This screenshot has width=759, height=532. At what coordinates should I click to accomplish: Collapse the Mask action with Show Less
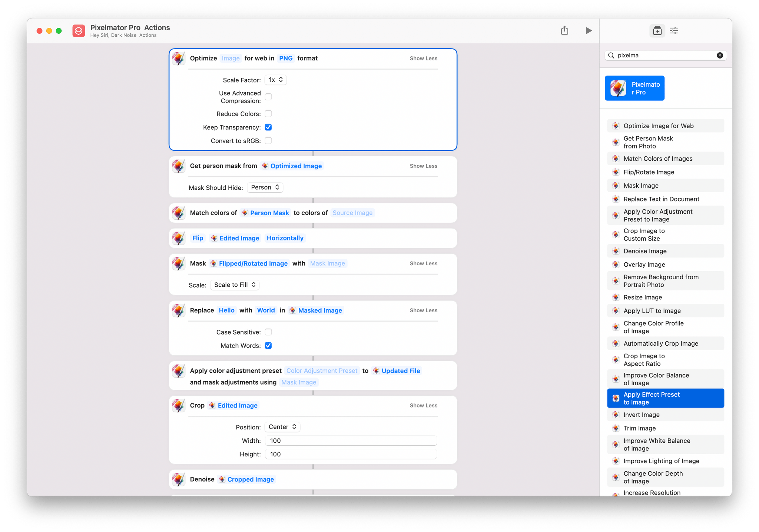[x=423, y=263]
